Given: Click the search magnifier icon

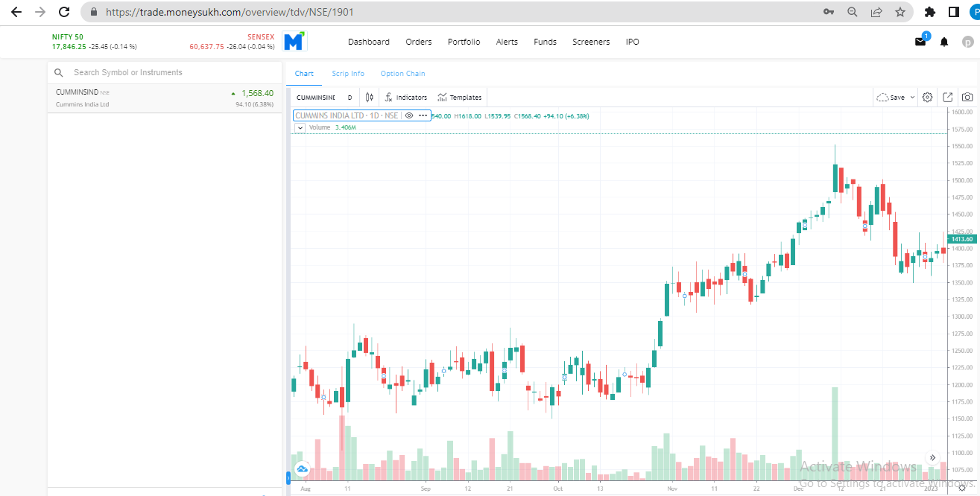Looking at the screenshot, I should [59, 73].
